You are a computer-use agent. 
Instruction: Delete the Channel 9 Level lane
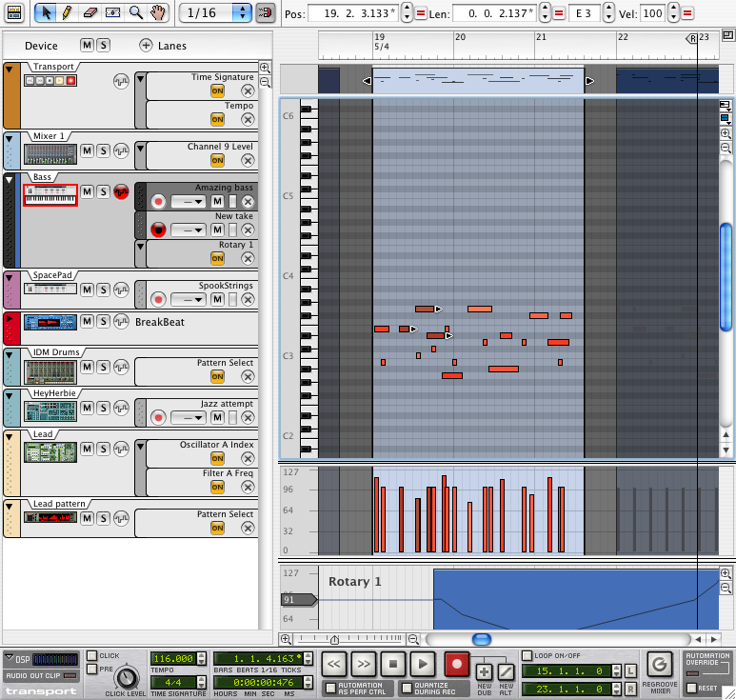(248, 160)
